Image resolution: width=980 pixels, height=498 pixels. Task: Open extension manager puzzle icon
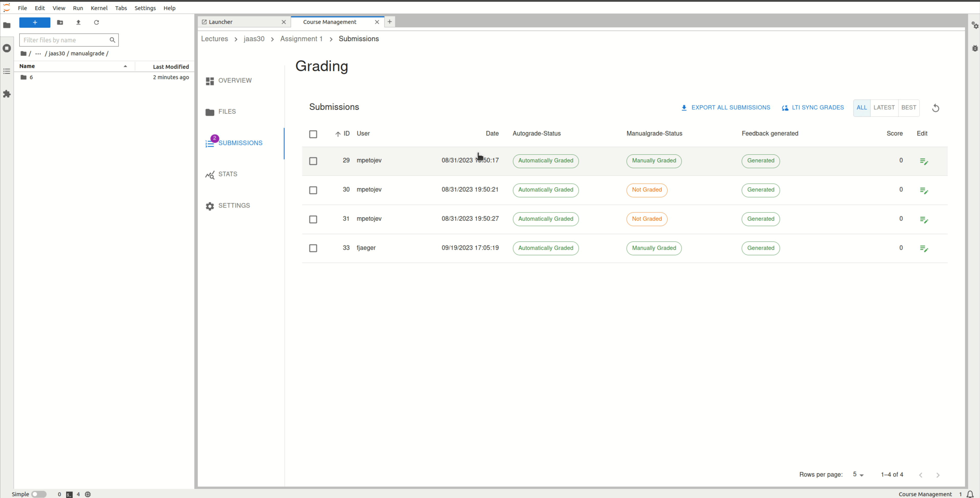(7, 94)
